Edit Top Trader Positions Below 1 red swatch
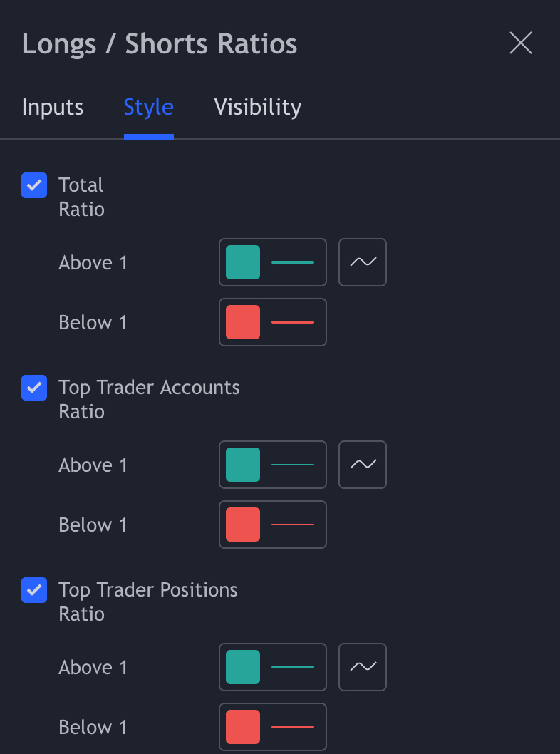 pyautogui.click(x=243, y=727)
